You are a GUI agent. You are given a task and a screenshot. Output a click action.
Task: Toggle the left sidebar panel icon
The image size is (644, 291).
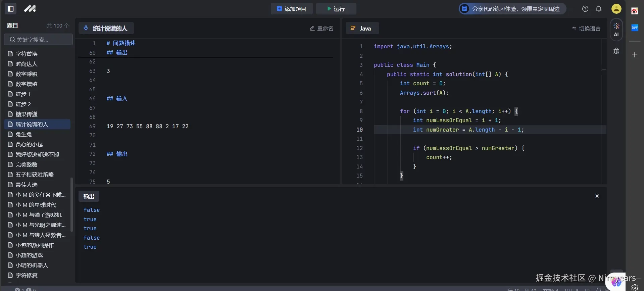[11, 9]
